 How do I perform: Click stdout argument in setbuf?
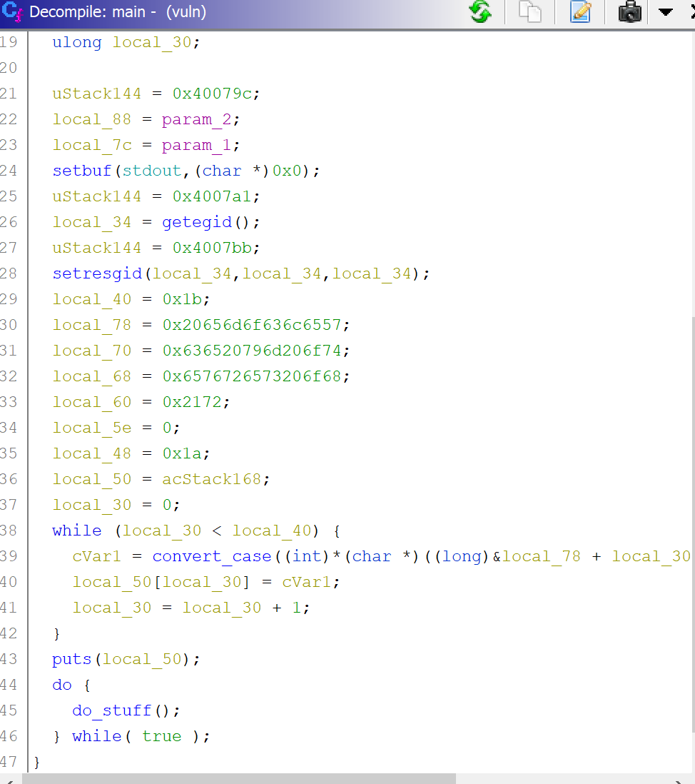tap(152, 171)
